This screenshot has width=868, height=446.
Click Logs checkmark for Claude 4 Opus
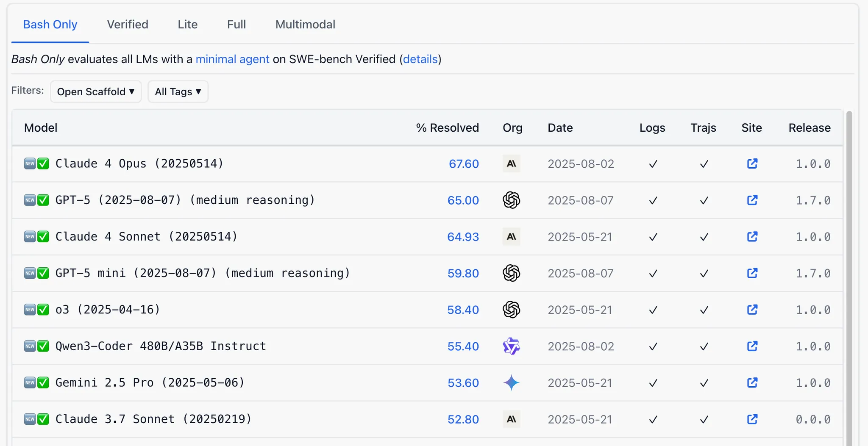653,164
